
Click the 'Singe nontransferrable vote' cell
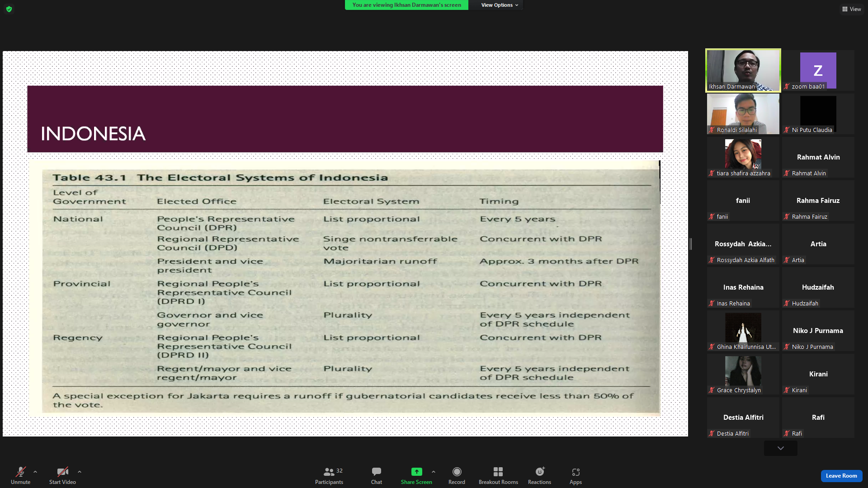(x=390, y=243)
